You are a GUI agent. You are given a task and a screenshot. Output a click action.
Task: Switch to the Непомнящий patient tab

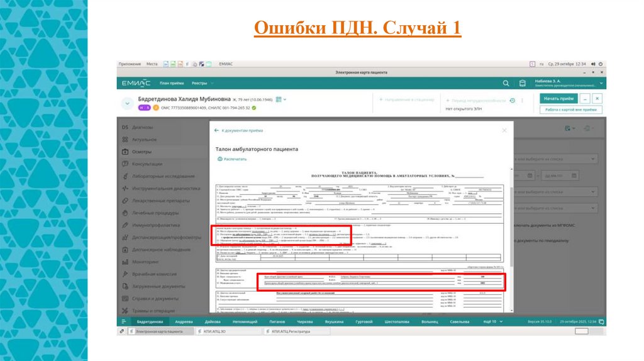245,321
